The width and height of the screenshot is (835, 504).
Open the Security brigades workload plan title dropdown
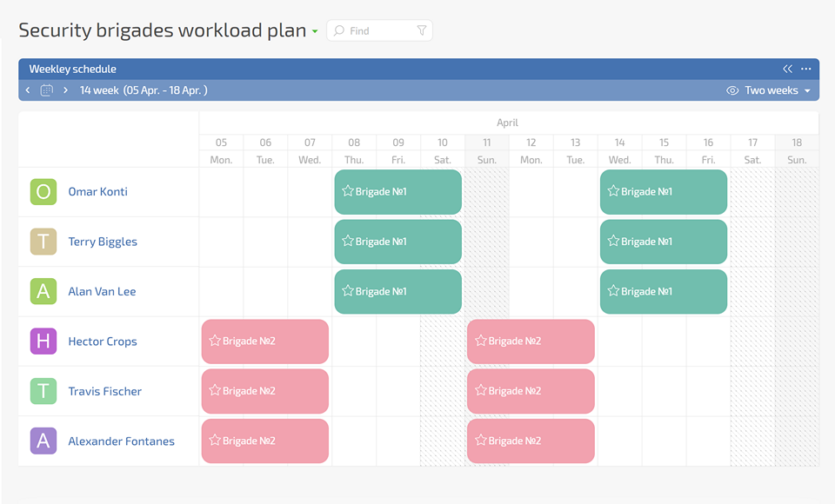[315, 32]
